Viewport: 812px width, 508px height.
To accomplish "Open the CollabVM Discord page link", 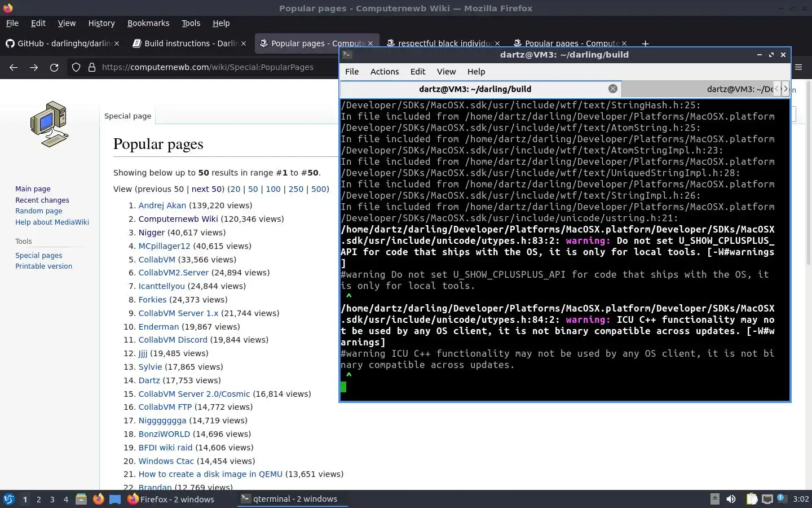I will [x=173, y=340].
